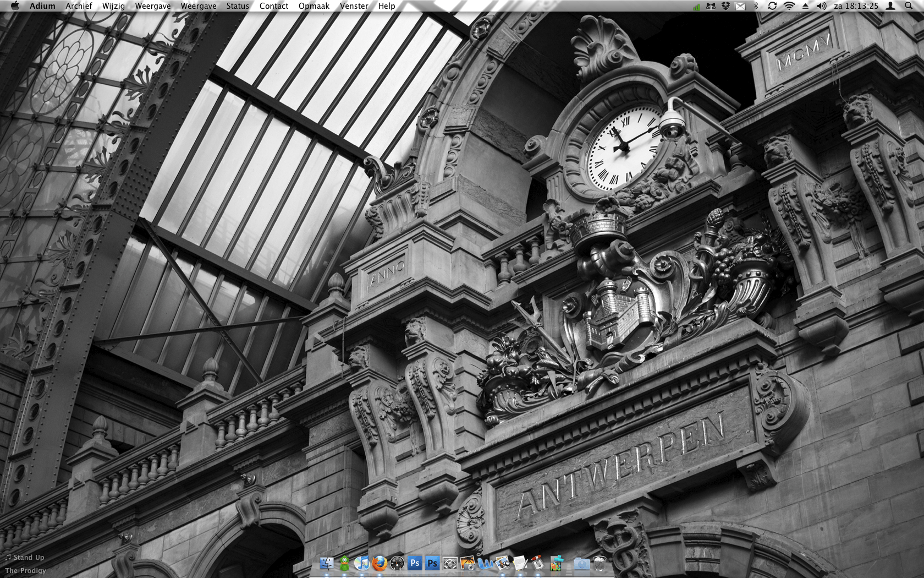Open System Preferences gear icon in dock
The height and width of the screenshot is (578, 924).
tap(450, 563)
